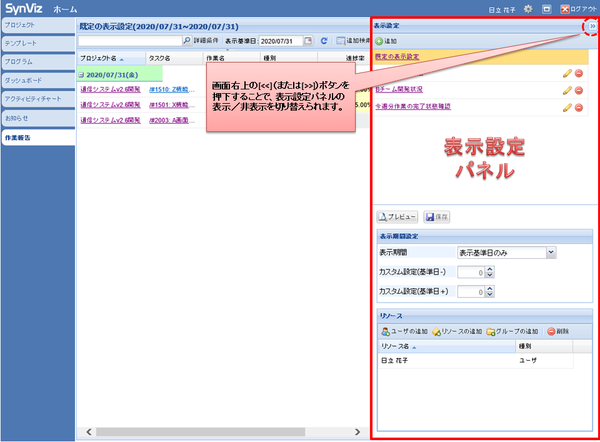Screen dimensions: 600x442
Task: Edit the Bチーム開発状況 setting with the pencil
Action: [x=567, y=90]
